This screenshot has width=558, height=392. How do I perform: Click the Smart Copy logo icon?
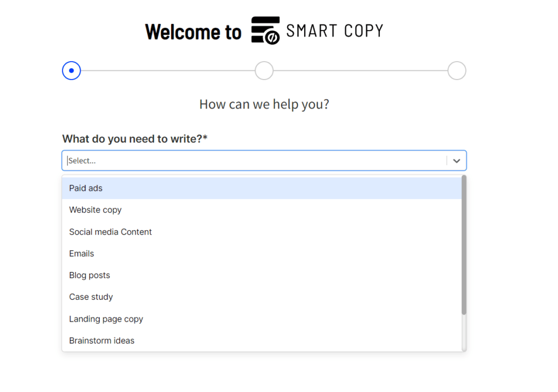point(265,31)
